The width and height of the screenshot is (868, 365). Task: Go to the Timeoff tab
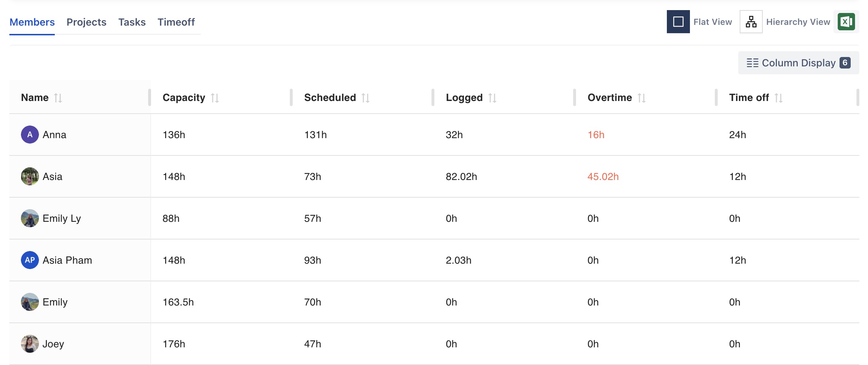[x=176, y=22]
